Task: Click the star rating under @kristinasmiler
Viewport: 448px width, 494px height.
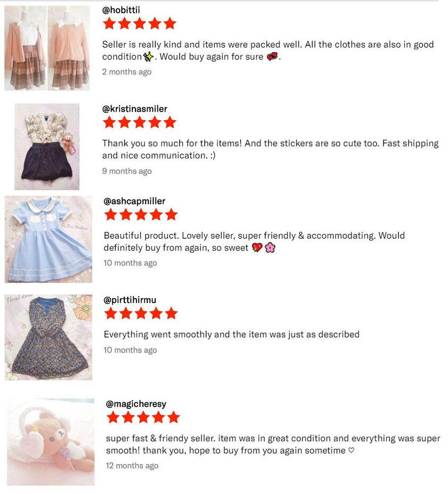Action: click(139, 122)
